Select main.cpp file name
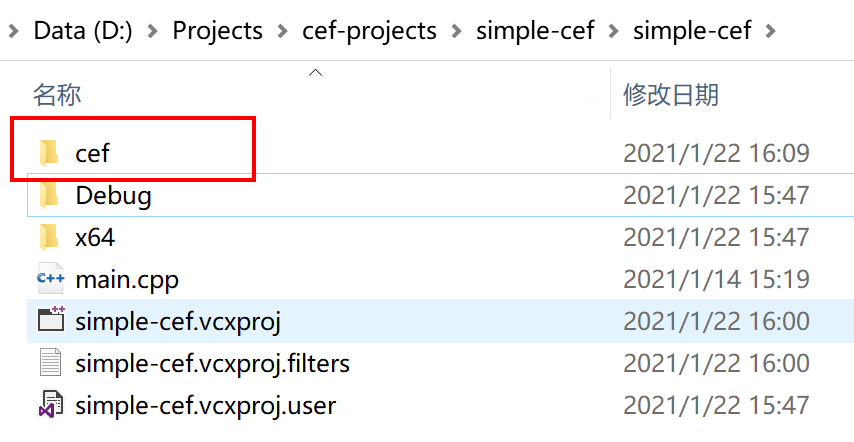854x442 pixels. click(127, 280)
